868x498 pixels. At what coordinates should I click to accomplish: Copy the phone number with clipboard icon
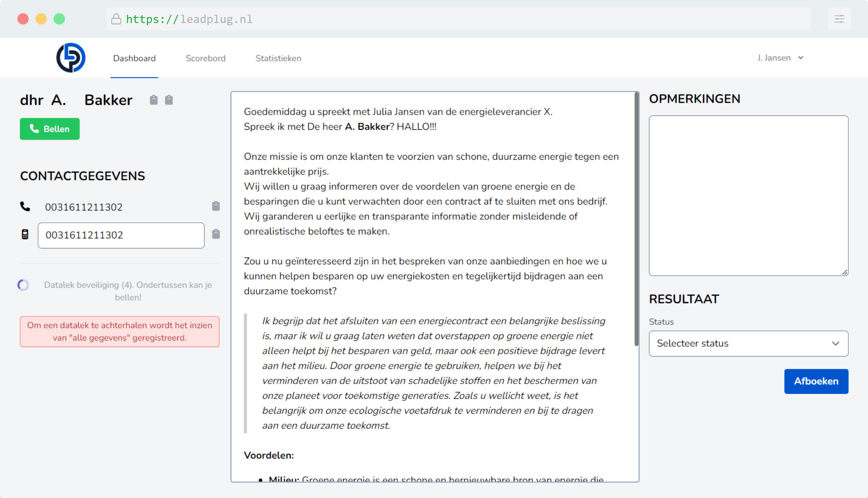pos(216,206)
